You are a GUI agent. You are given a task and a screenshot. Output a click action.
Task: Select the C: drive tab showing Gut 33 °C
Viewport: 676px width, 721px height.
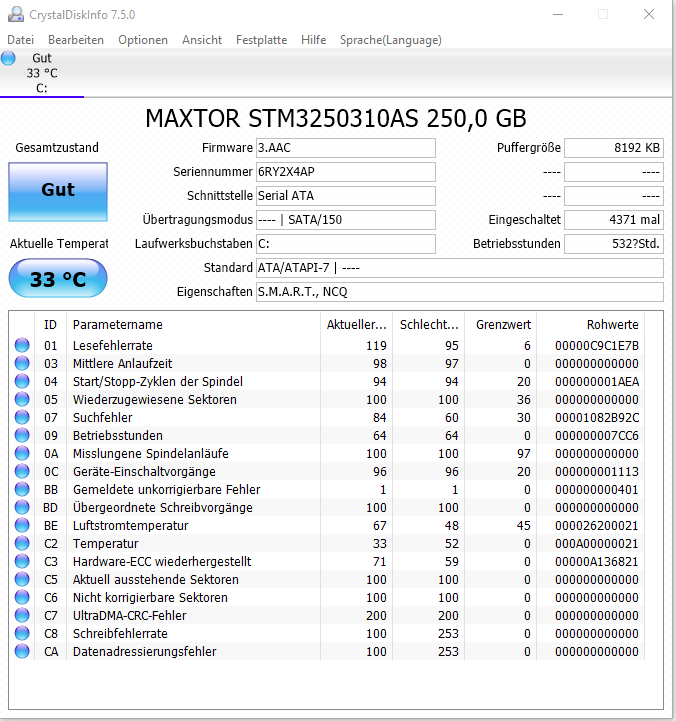[x=42, y=73]
